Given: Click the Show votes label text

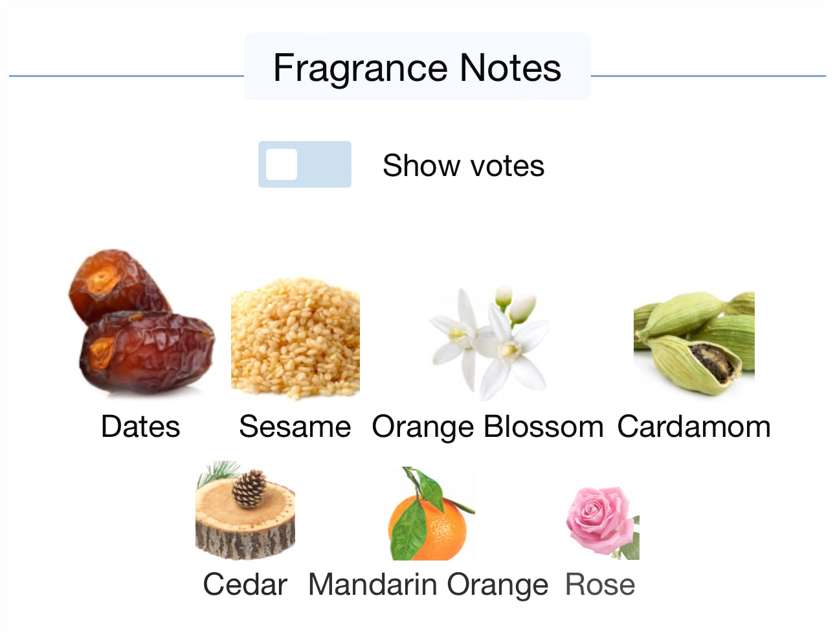Looking at the screenshot, I should point(463,166).
